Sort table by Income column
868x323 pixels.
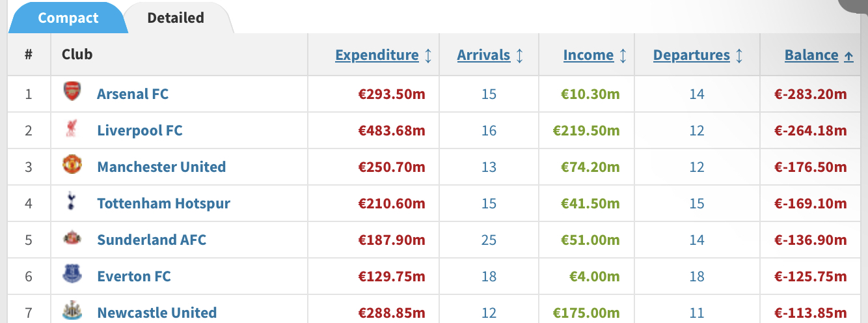point(588,55)
